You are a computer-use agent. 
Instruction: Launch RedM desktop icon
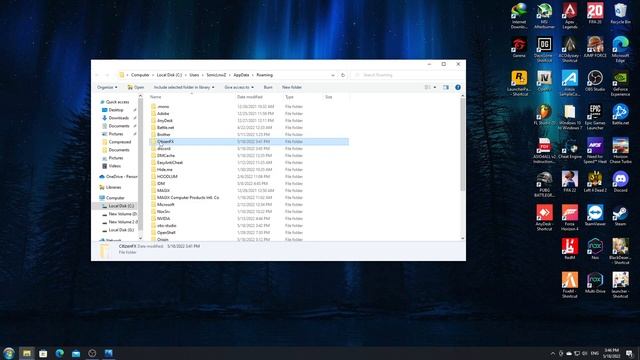569,249
